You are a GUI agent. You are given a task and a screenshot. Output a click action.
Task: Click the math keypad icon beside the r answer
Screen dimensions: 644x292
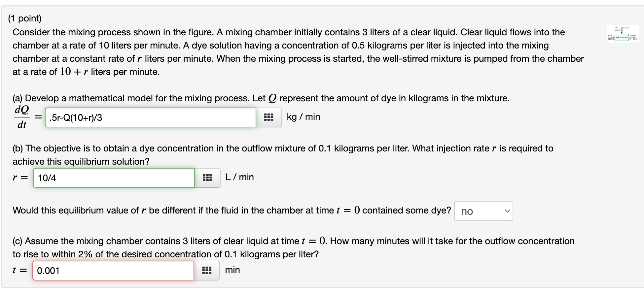tap(207, 177)
